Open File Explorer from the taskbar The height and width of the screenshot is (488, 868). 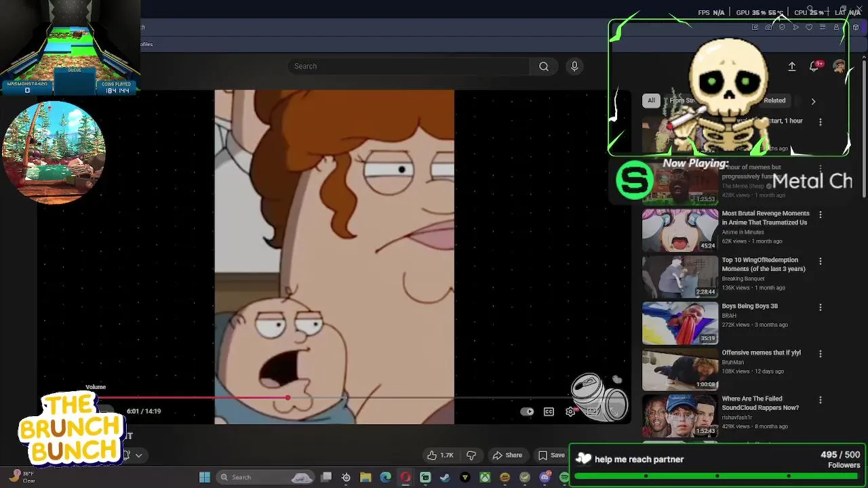(x=366, y=477)
